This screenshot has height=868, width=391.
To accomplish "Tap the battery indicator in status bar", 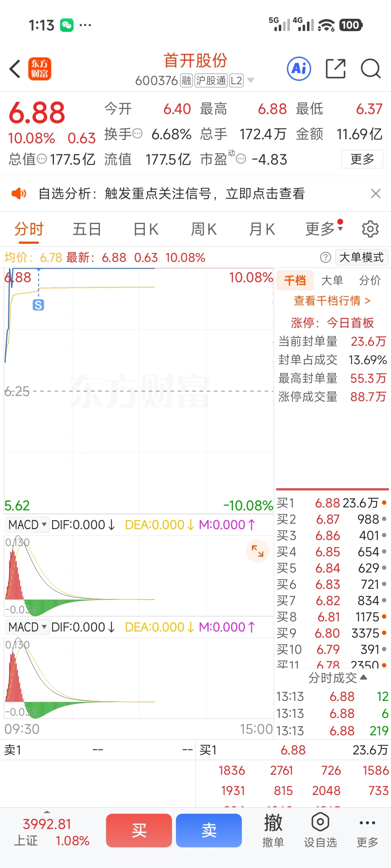I will point(351,25).
